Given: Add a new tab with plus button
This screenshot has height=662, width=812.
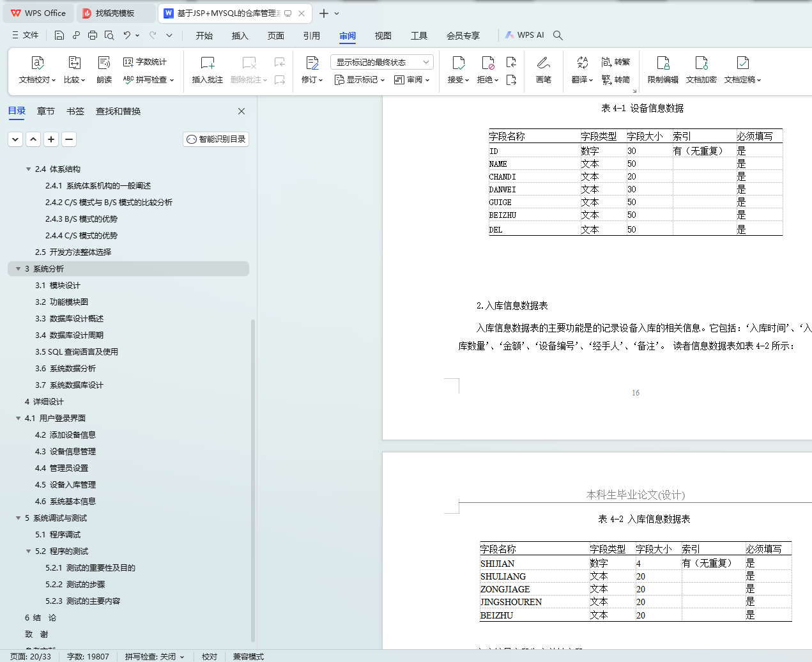Looking at the screenshot, I should pos(324,13).
